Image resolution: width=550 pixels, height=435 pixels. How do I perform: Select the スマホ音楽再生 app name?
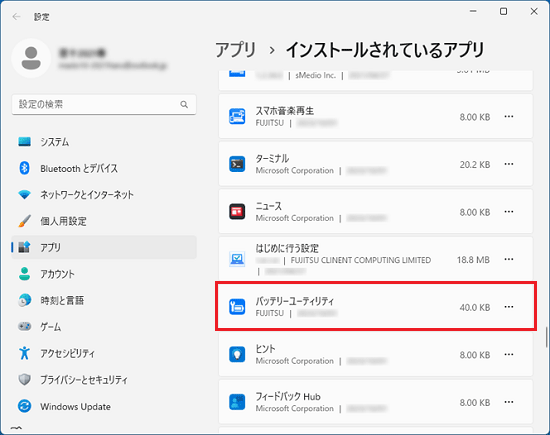pos(284,111)
